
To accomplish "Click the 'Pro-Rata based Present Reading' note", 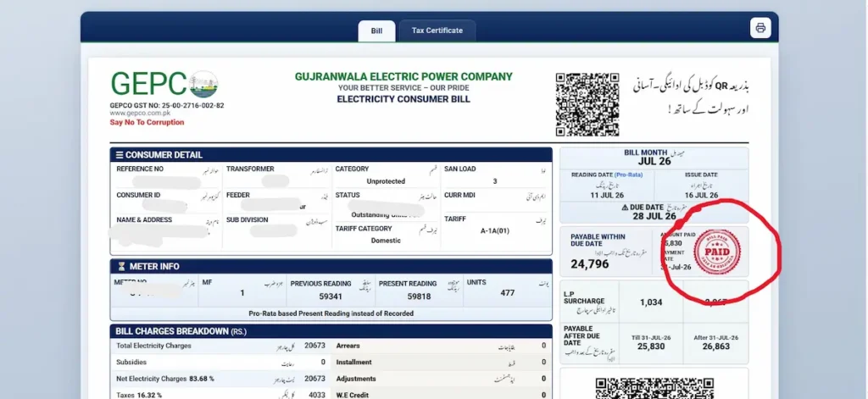I will 331,313.
